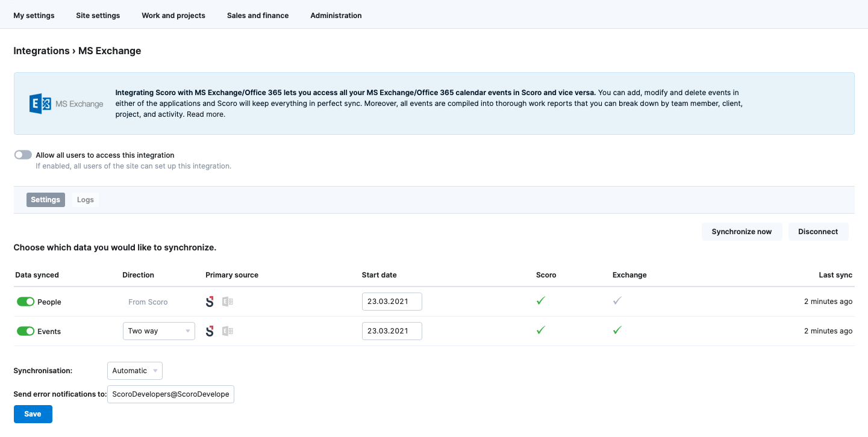Toggle Allow all users to access integration
The width and height of the screenshot is (868, 437).
click(23, 155)
